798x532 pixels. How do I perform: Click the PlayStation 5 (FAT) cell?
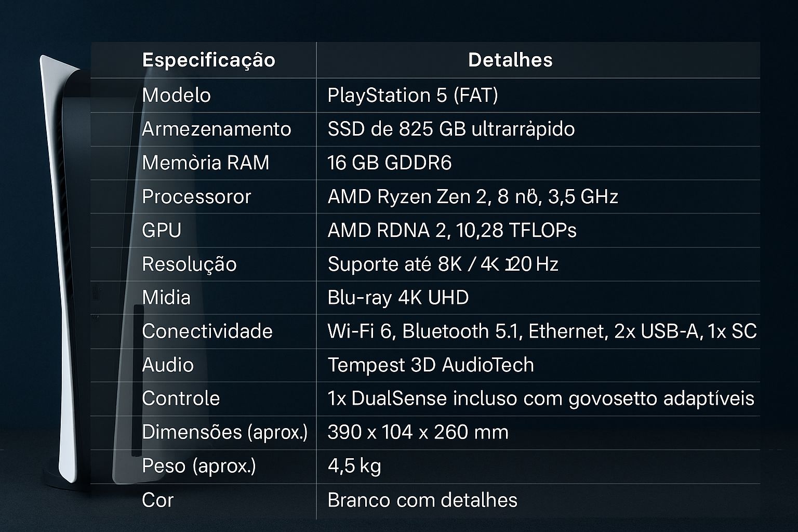(x=413, y=96)
